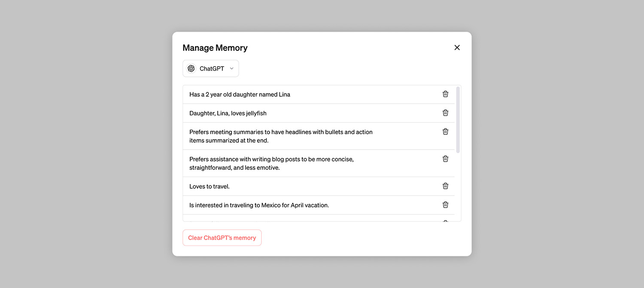The image size is (644, 288).
Task: Trash the 'Loves to travel.' memory
Action: [x=445, y=186]
